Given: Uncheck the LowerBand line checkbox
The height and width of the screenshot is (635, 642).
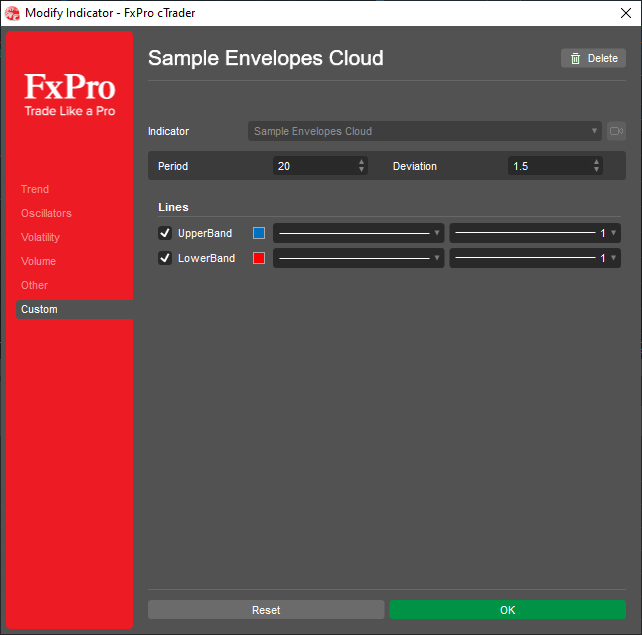Looking at the screenshot, I should point(165,258).
